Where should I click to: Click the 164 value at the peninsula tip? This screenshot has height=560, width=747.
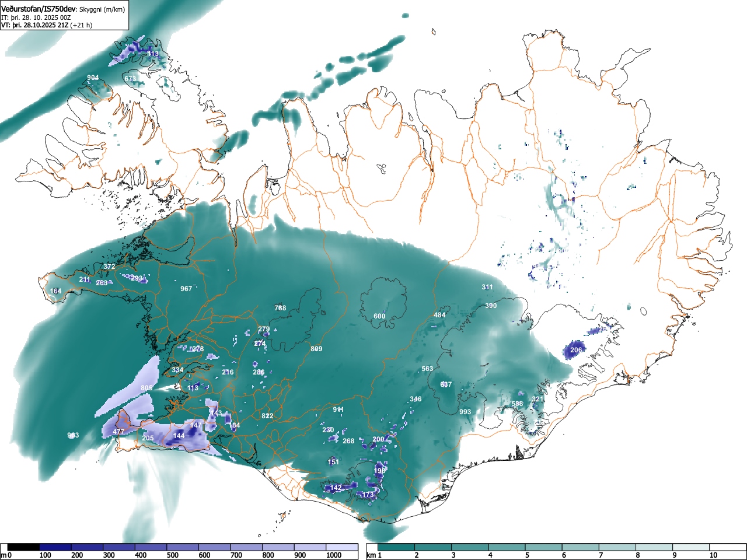point(55,291)
